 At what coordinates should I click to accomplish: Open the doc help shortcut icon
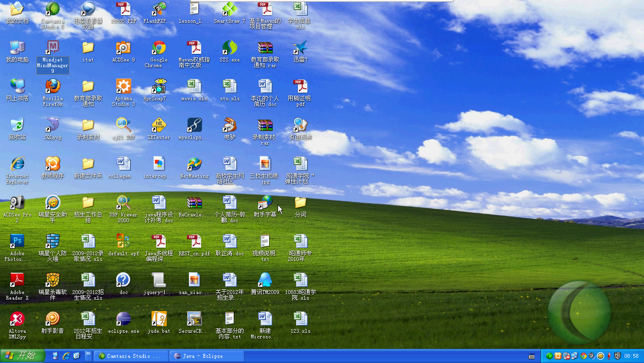(123, 280)
